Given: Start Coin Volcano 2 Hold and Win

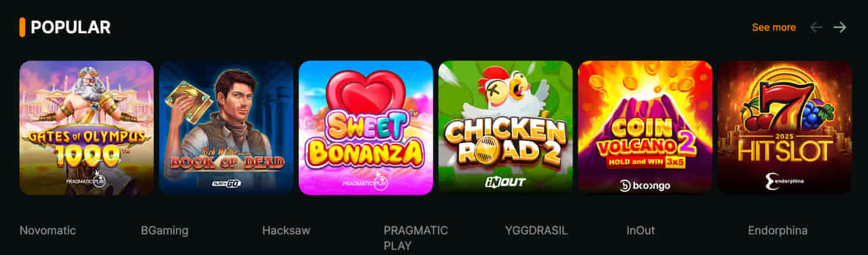Looking at the screenshot, I should point(645,127).
